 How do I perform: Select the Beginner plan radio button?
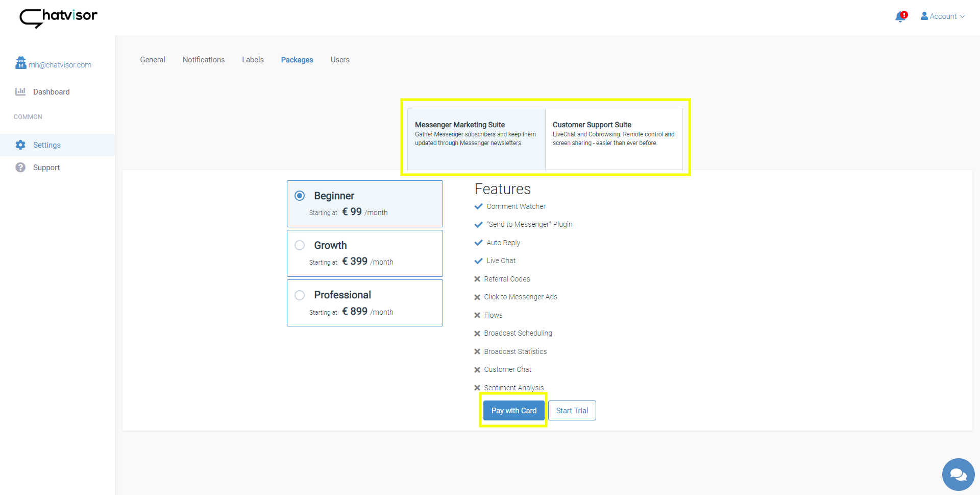[300, 196]
